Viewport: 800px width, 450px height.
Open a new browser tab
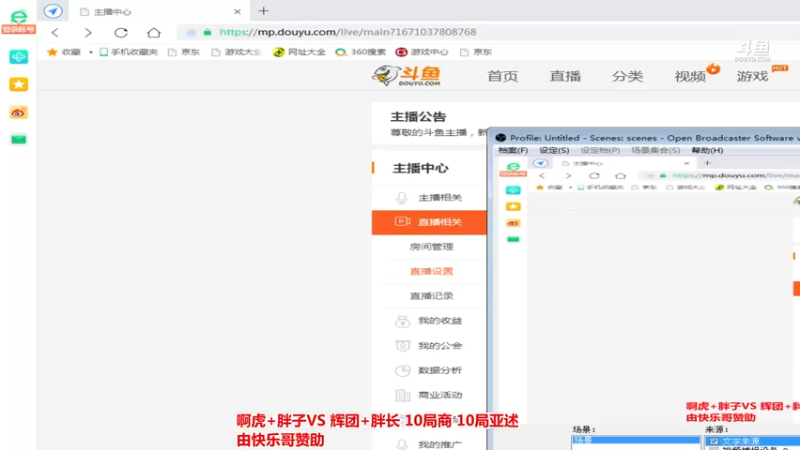pos(263,11)
